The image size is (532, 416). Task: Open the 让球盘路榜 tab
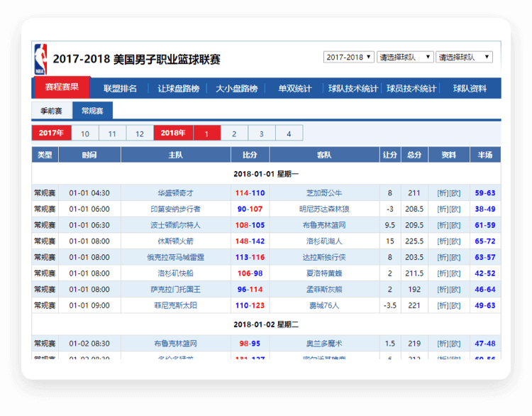tap(178, 89)
